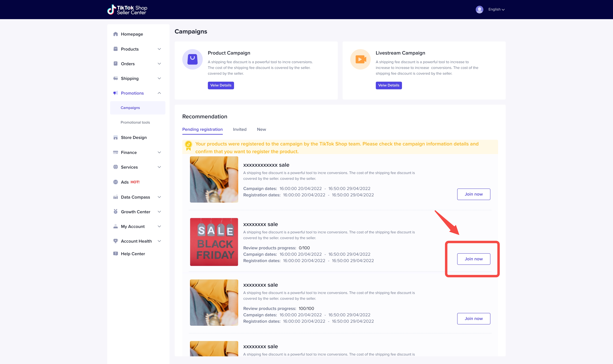The image size is (613, 364).
Task: Click the Product Campaign shopping bag icon
Action: 192,59
